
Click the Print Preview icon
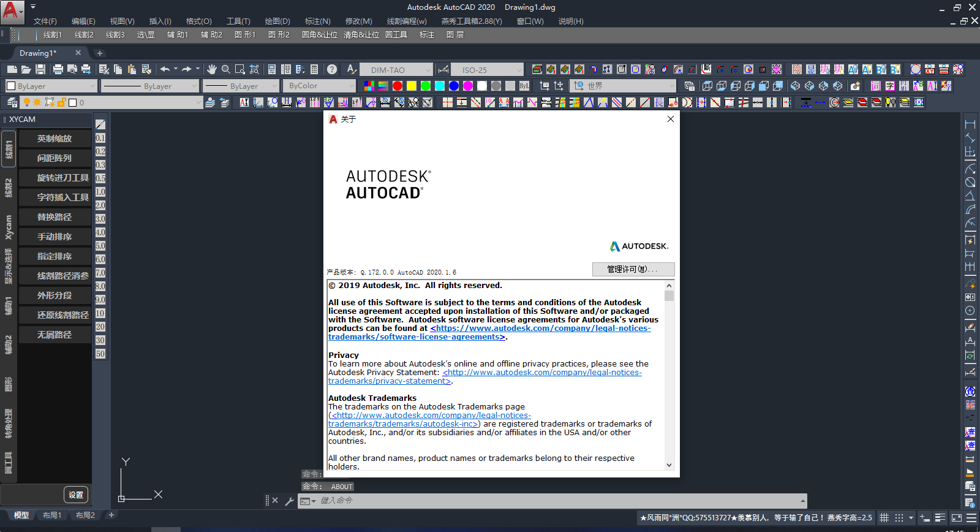click(x=72, y=69)
